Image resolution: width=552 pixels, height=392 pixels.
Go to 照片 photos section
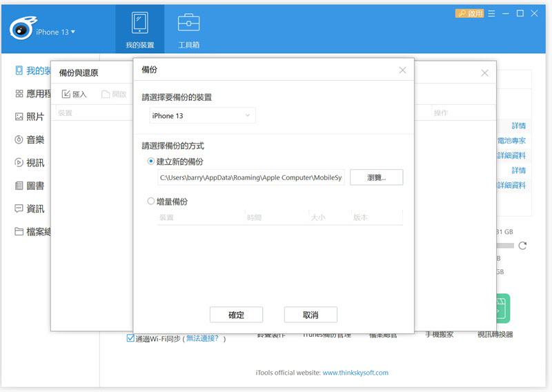30,117
